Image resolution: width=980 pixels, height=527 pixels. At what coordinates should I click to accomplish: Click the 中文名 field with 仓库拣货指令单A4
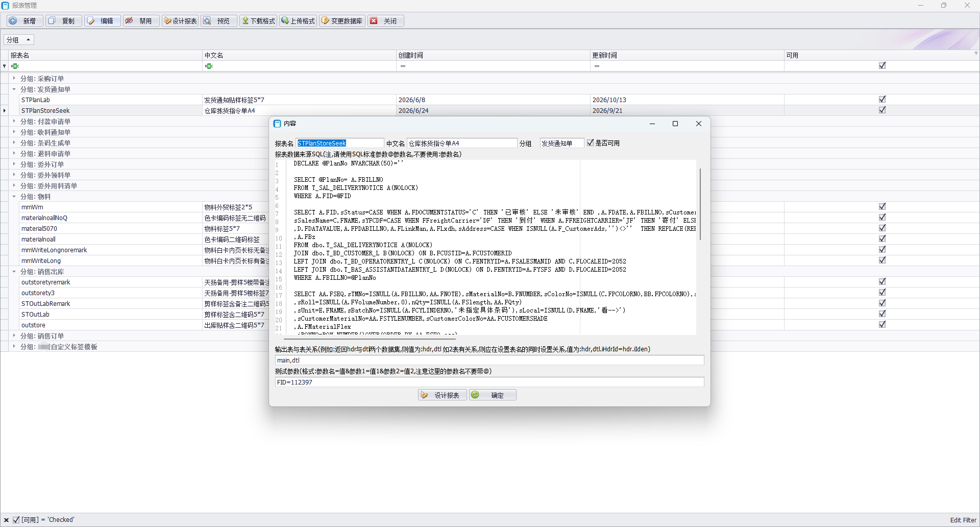click(x=462, y=143)
